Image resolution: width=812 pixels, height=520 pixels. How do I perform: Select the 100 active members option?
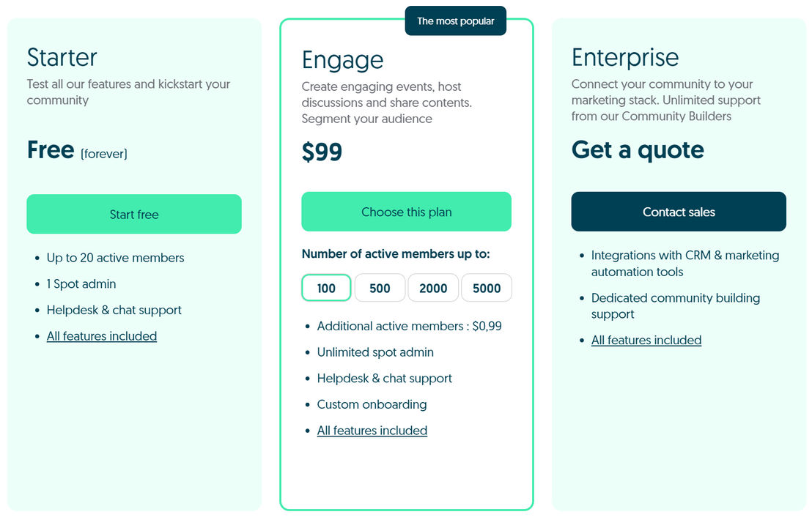[x=326, y=288]
